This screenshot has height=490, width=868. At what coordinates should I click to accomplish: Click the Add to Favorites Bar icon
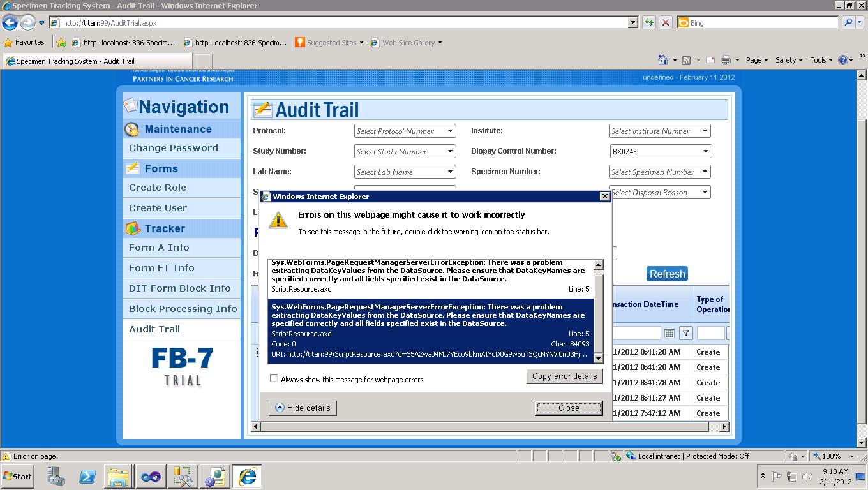pos(61,43)
